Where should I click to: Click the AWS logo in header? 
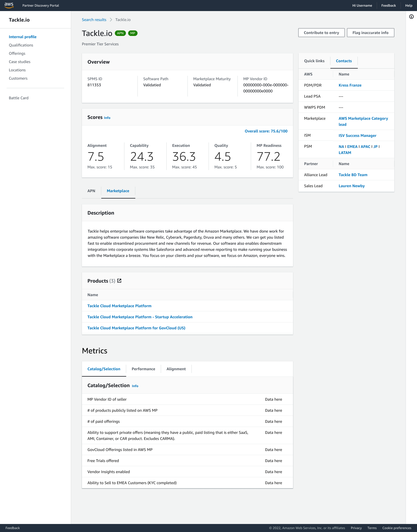(9, 5)
